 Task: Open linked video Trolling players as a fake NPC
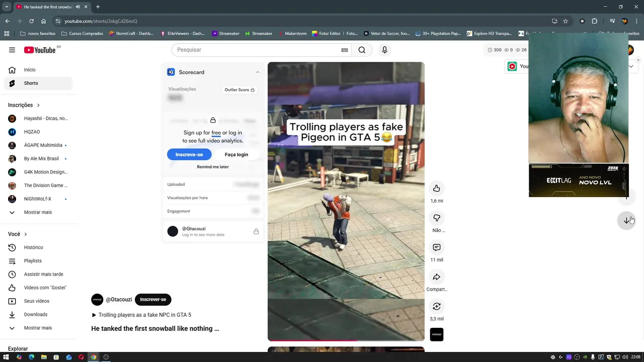click(x=141, y=315)
